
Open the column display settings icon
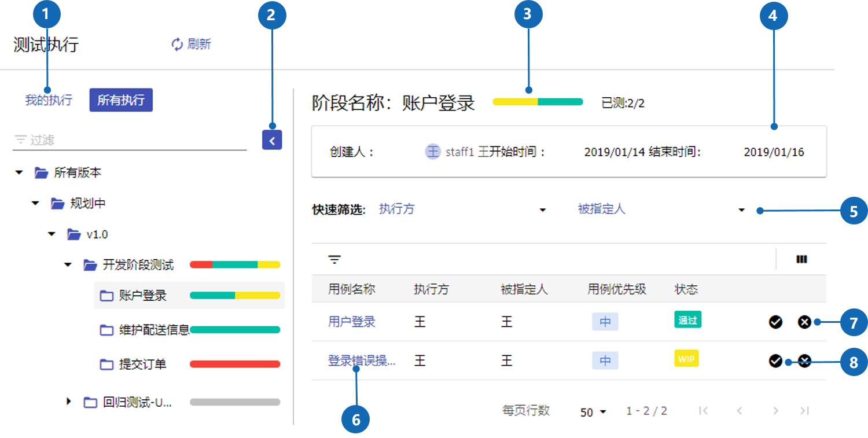point(801,259)
